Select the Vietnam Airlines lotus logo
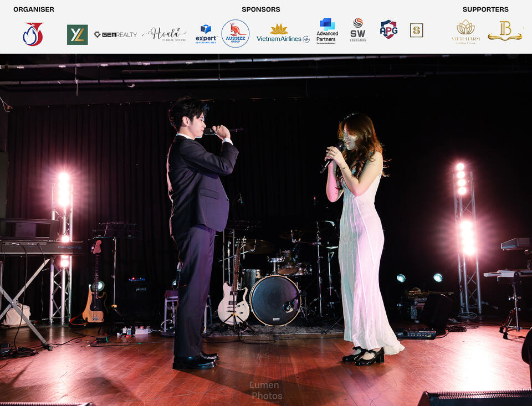 tap(283, 33)
